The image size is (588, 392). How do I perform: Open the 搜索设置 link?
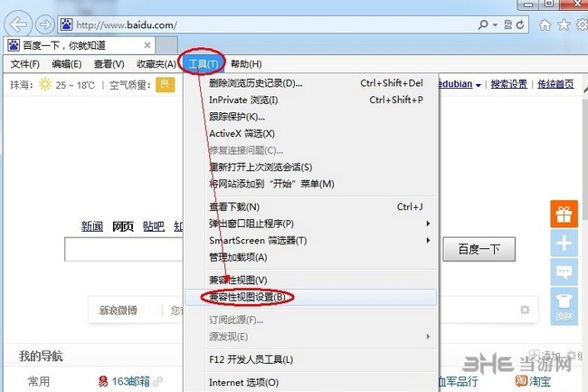(x=509, y=84)
